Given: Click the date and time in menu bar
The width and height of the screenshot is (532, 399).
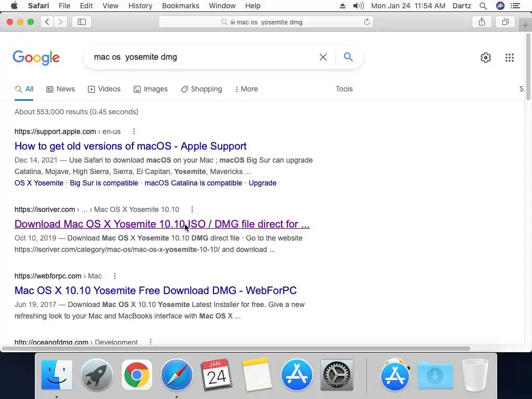Looking at the screenshot, I should (x=408, y=6).
